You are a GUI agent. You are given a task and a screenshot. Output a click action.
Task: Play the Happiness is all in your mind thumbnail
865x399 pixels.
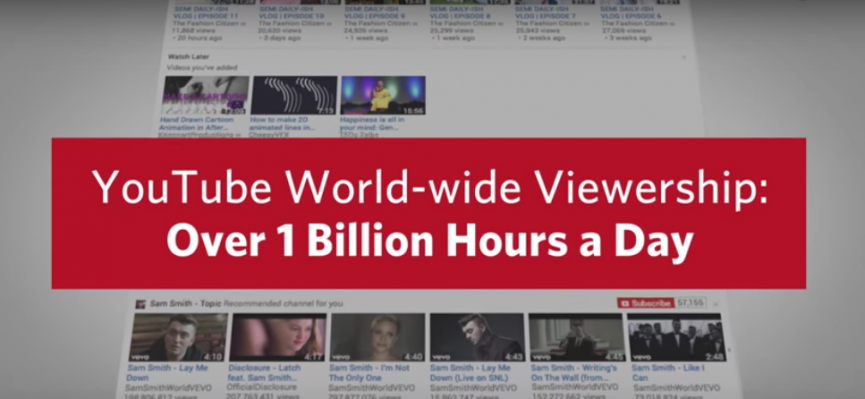pyautogui.click(x=383, y=95)
